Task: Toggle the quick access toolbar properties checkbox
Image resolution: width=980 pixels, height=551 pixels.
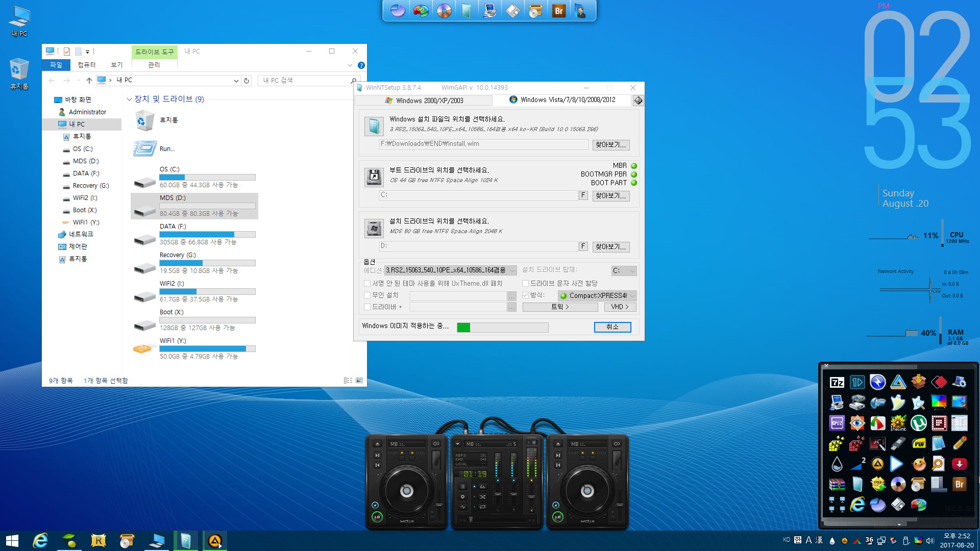Action: [x=67, y=52]
